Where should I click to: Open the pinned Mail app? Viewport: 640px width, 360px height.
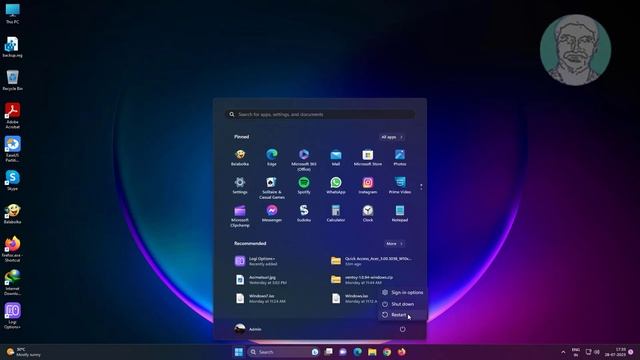coord(336,158)
